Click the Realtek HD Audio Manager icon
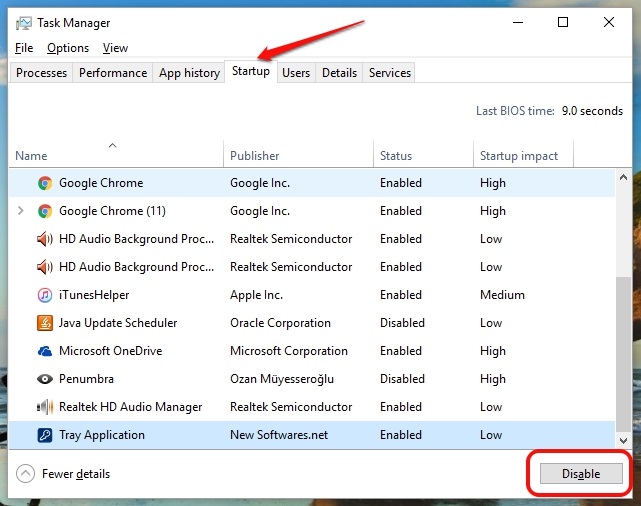641x506 pixels. (x=45, y=407)
